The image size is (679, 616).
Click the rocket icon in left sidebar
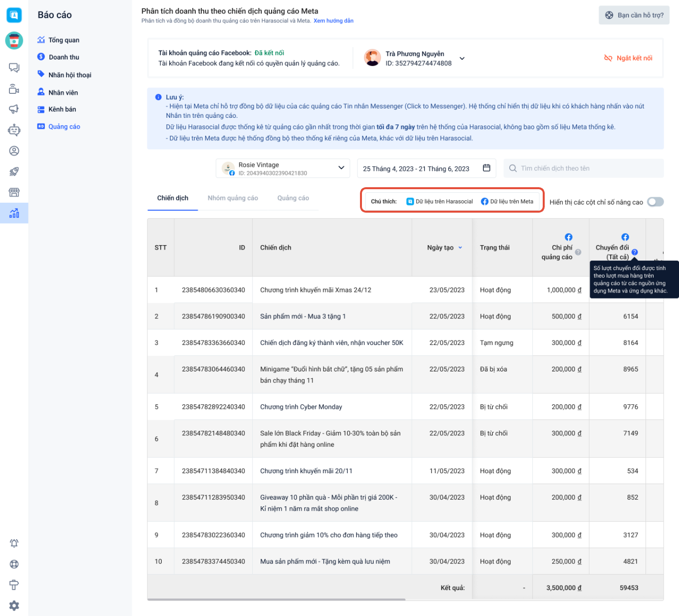pyautogui.click(x=14, y=172)
